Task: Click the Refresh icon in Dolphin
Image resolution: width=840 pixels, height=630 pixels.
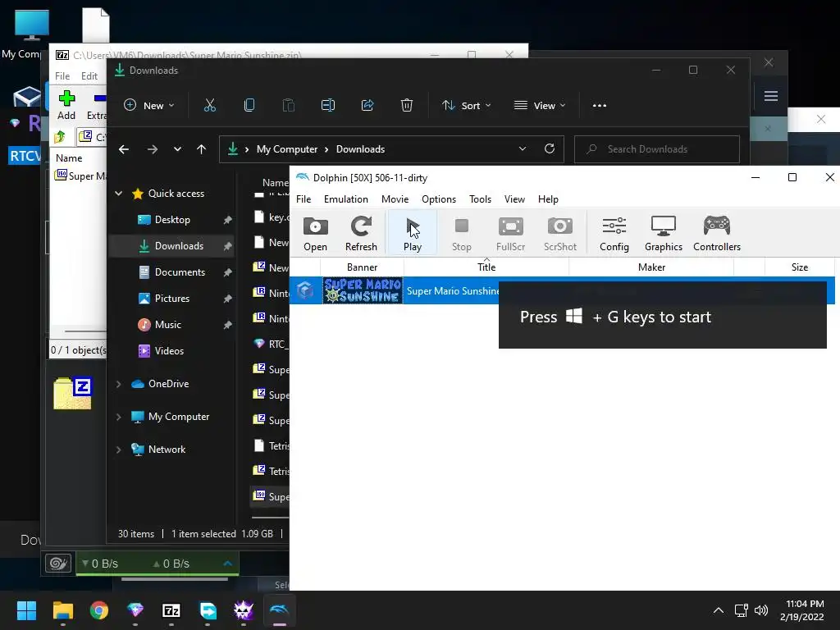Action: pos(361,233)
